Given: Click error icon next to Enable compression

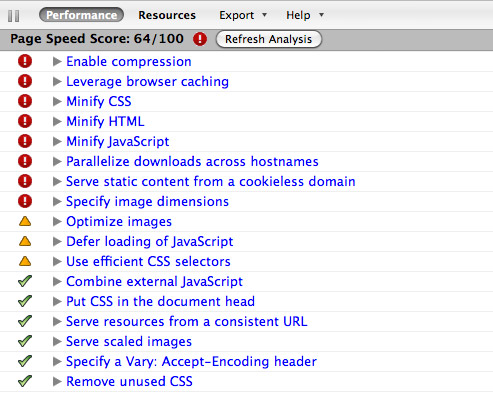Looking at the screenshot, I should click(x=25, y=61).
